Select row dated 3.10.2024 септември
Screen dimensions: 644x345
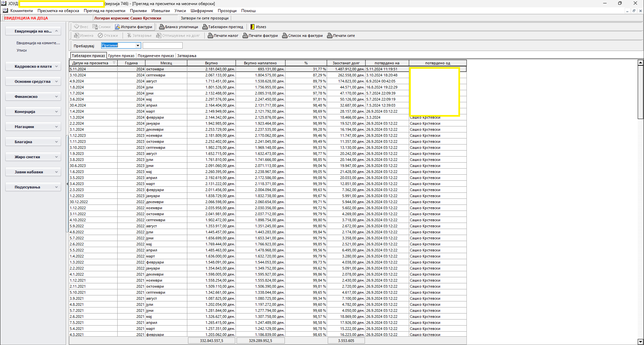[x=268, y=75]
